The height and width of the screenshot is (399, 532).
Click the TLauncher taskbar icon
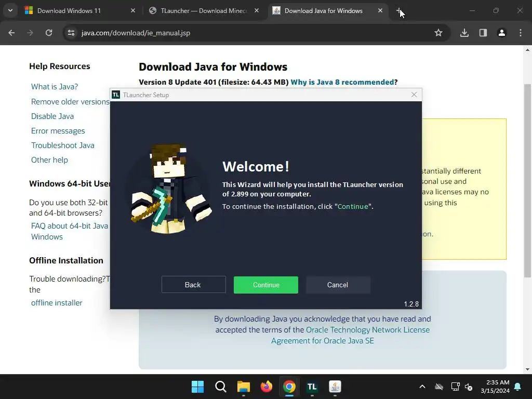tap(312, 387)
